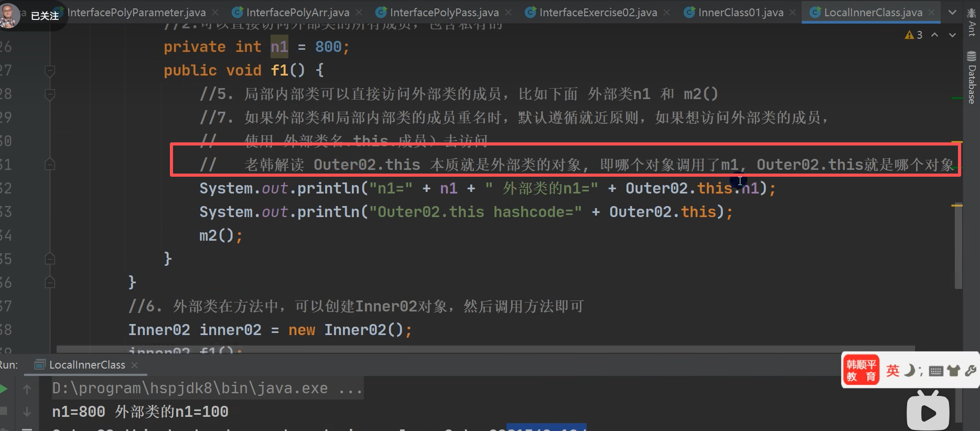This screenshot has width=980, height=431.
Task: Click the green stripe mark near line 28
Action: point(957,98)
